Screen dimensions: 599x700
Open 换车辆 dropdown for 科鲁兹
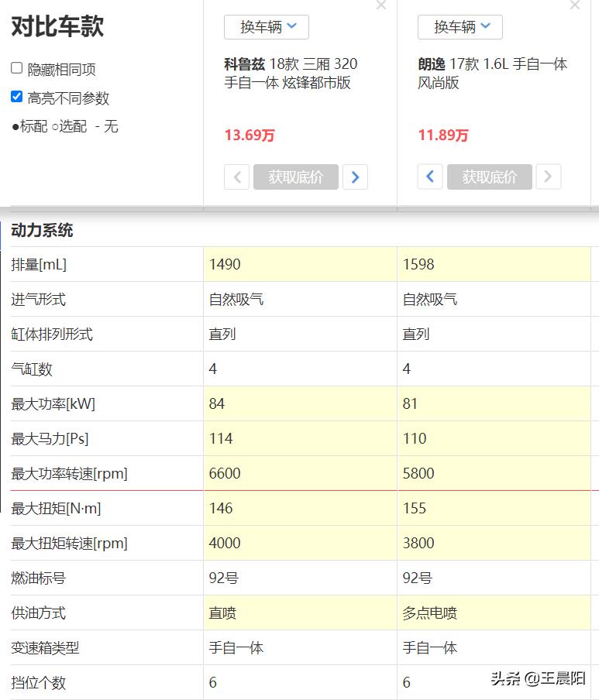(x=267, y=27)
